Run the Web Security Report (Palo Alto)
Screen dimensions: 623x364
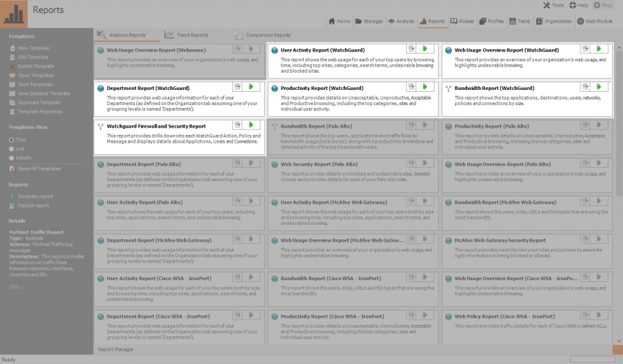click(425, 163)
